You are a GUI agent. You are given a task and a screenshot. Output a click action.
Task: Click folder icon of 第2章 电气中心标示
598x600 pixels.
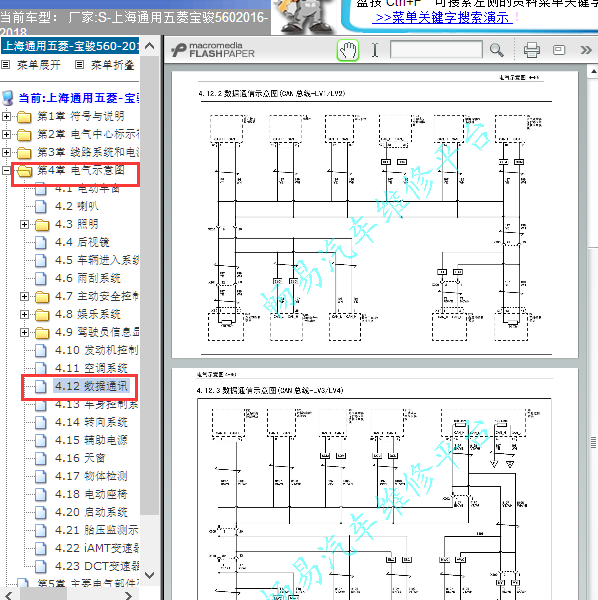(x=24, y=135)
